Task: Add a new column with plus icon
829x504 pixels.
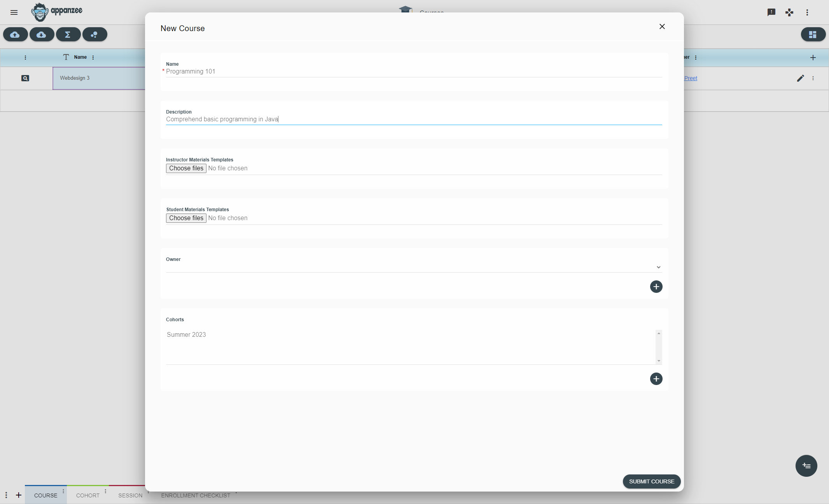Action: 813,58
